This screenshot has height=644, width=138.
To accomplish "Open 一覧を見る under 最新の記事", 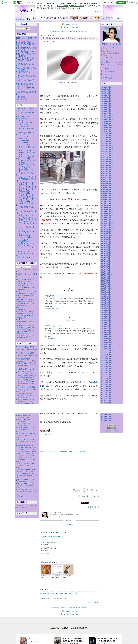I will [x=20, y=97].
